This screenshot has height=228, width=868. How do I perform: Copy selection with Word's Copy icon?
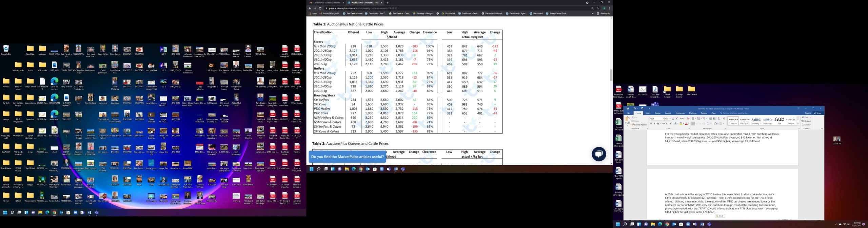pos(635,121)
